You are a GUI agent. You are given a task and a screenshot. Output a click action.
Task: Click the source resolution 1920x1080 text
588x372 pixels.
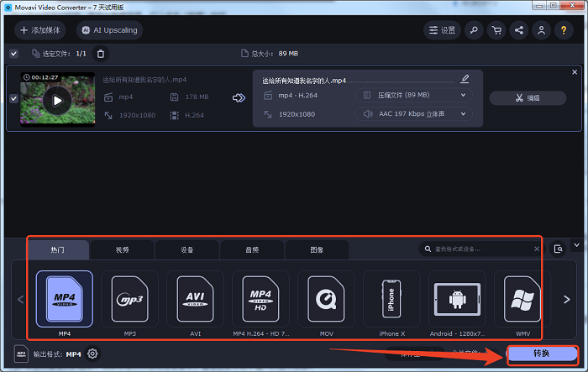coord(137,115)
